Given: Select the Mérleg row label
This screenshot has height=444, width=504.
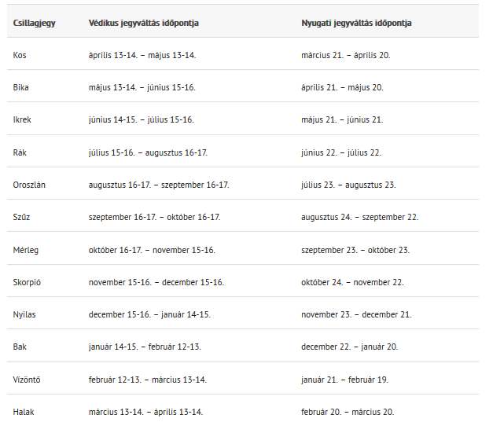Looking at the screenshot, I should point(26,250).
